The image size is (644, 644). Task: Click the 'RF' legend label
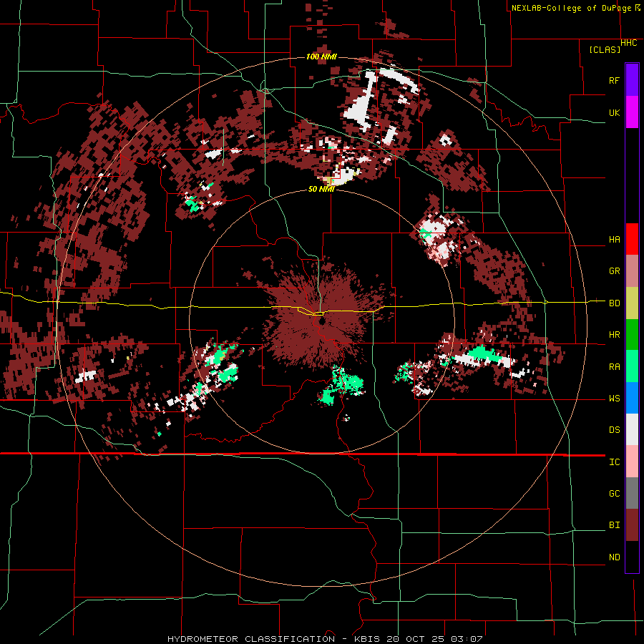tap(614, 80)
